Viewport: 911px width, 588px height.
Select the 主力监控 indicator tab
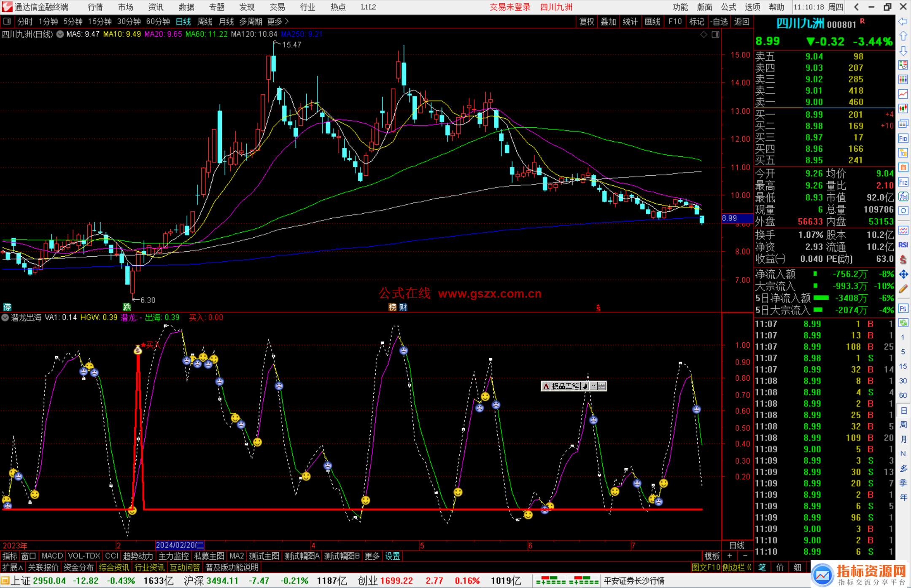tap(173, 556)
